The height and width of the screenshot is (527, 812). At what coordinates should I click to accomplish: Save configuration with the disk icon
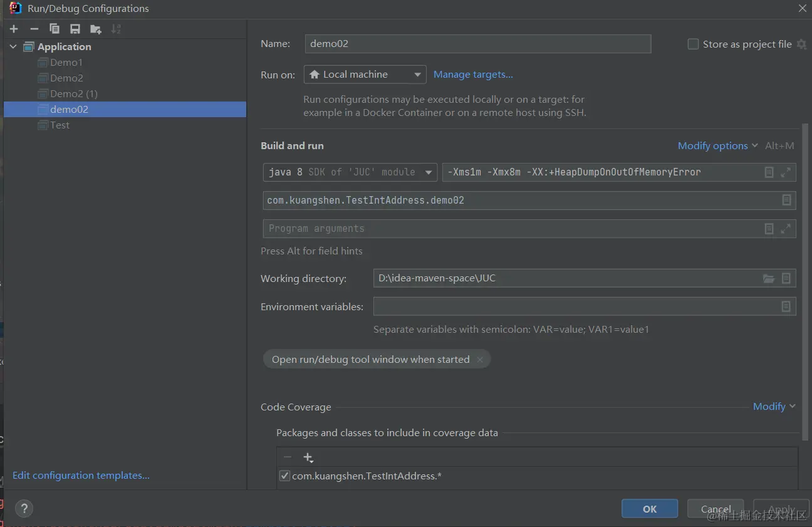click(x=75, y=29)
